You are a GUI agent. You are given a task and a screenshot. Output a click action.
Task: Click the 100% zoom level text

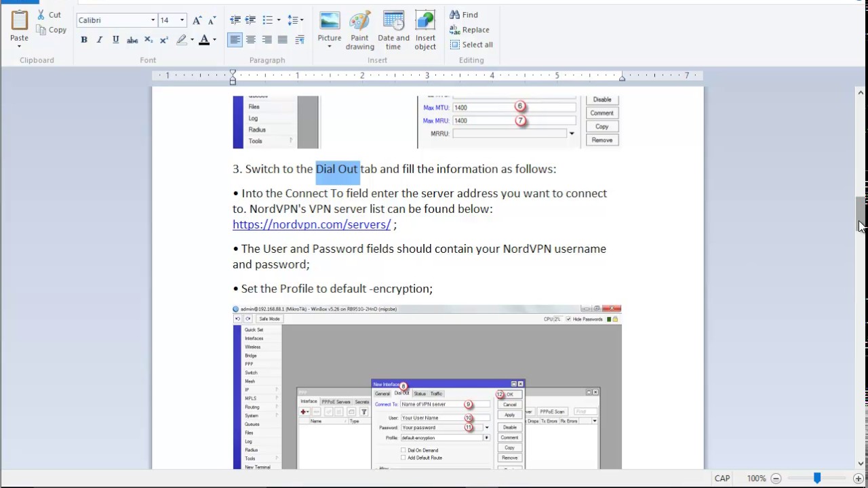coord(756,479)
